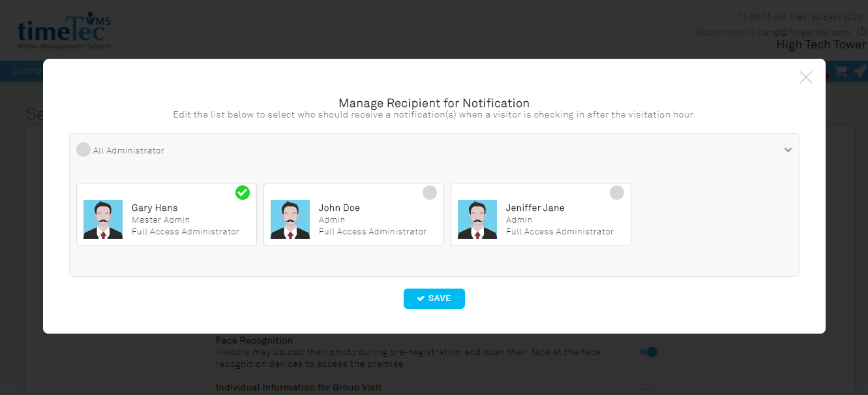Click the rocket icon in navigation bar

860,71
